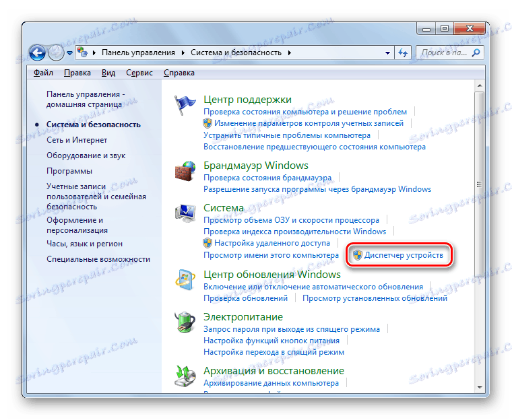The height and width of the screenshot is (420, 512).
Task: Click Настройка функций кнопок питания
Action: [x=271, y=341]
